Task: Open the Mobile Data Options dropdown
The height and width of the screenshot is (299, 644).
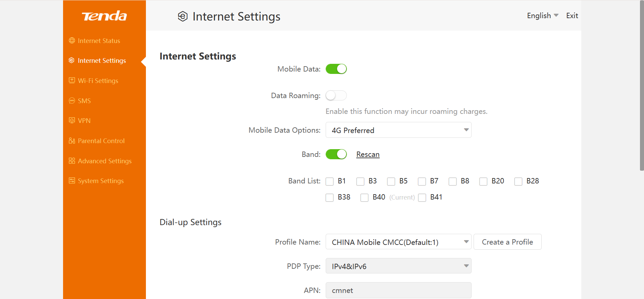Action: click(x=398, y=130)
